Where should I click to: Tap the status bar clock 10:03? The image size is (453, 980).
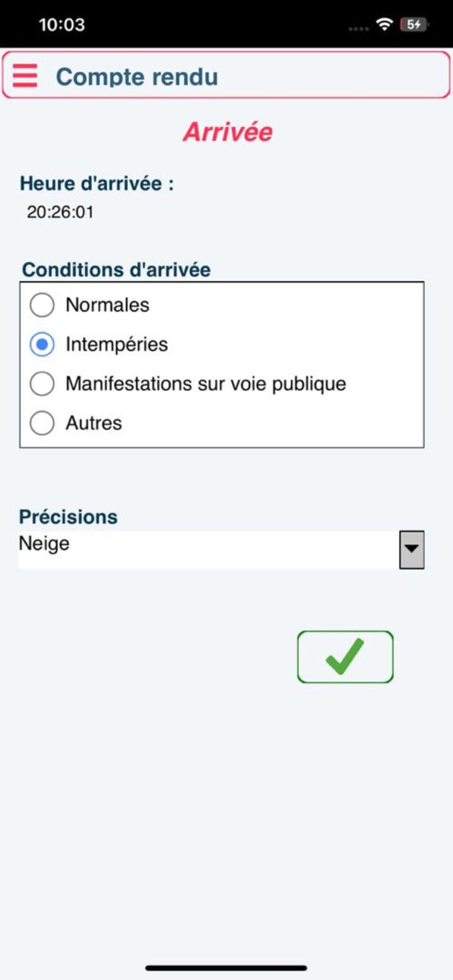pyautogui.click(x=62, y=24)
